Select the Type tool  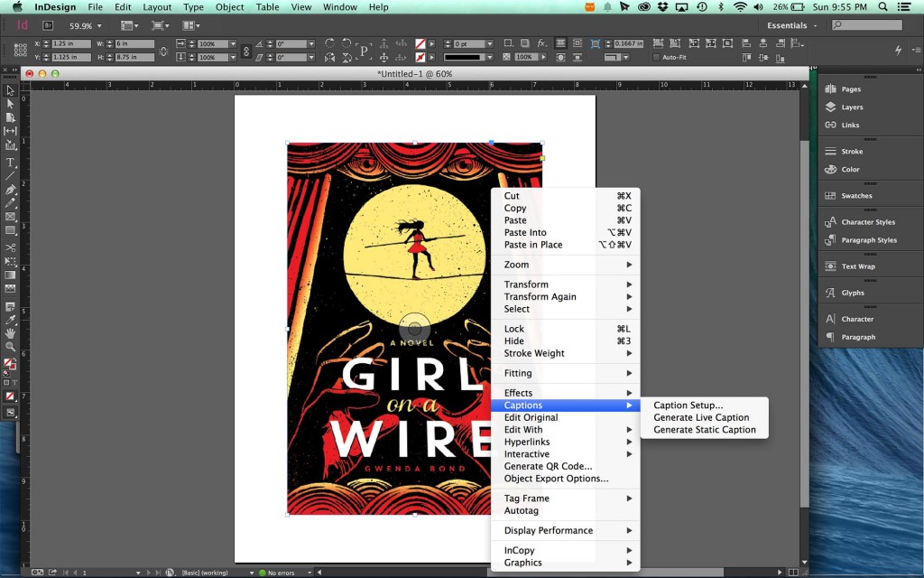pyautogui.click(x=10, y=163)
